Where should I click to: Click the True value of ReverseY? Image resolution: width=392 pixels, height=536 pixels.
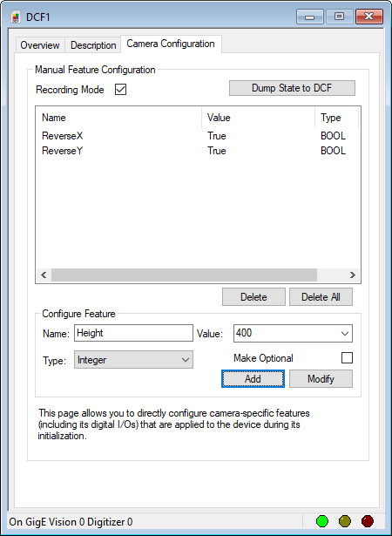pos(217,151)
